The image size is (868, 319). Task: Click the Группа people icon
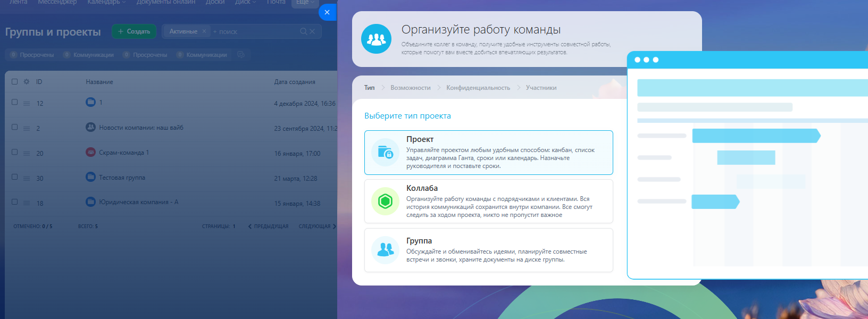(x=385, y=250)
